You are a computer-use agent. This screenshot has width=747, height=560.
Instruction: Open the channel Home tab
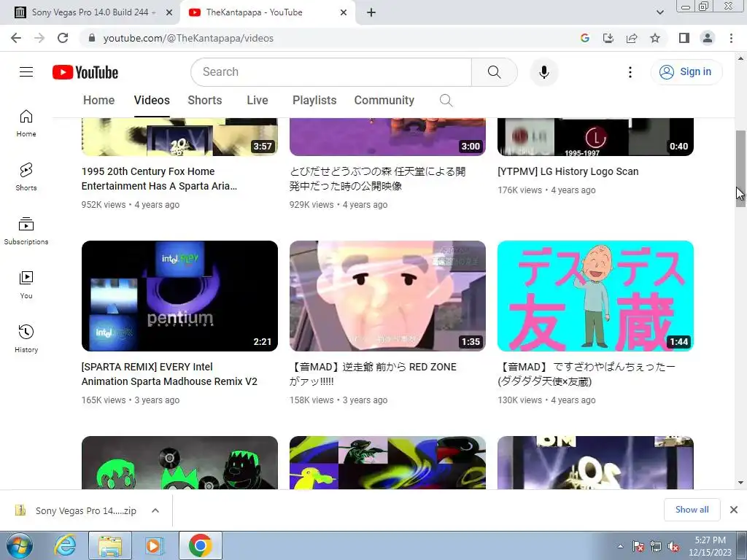tap(98, 101)
